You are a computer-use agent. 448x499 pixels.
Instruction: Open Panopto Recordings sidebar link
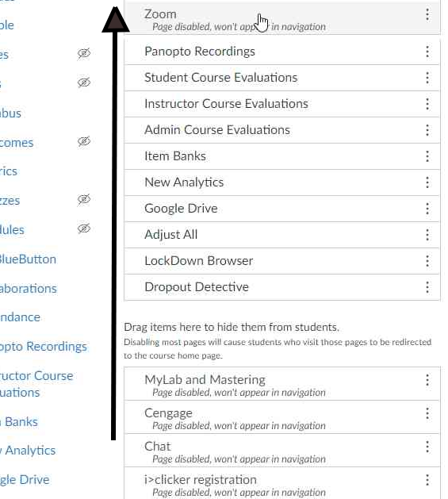[x=44, y=346]
